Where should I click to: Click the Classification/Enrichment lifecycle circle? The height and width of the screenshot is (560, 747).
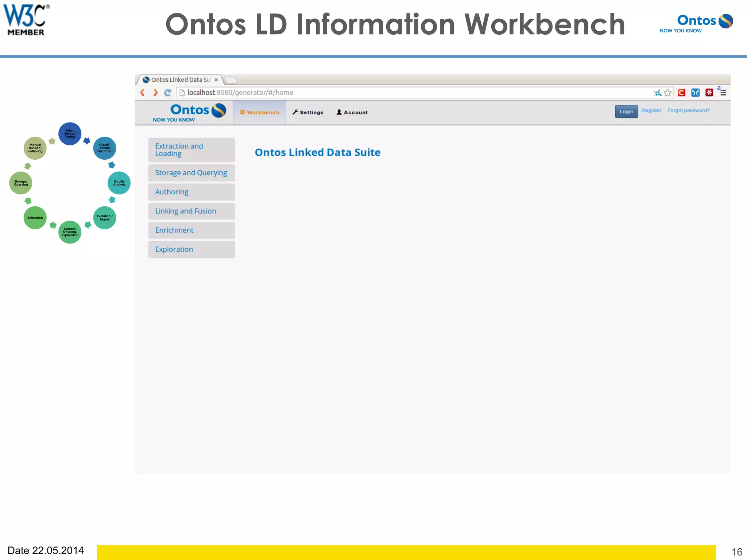pos(105,148)
